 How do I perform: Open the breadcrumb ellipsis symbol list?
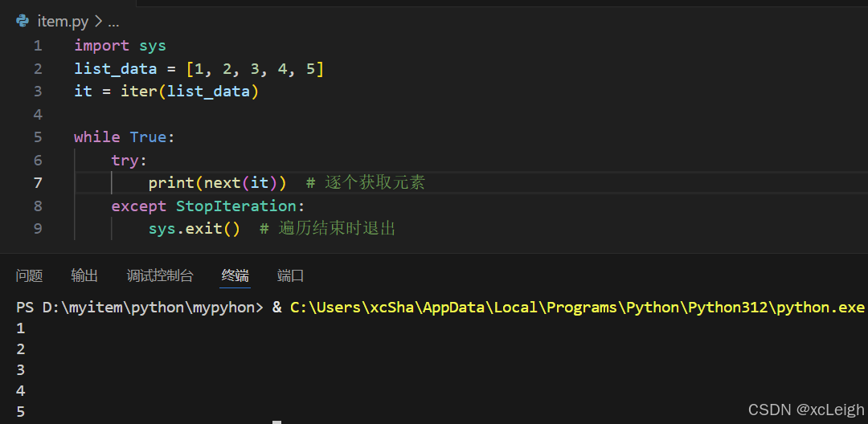point(113,22)
